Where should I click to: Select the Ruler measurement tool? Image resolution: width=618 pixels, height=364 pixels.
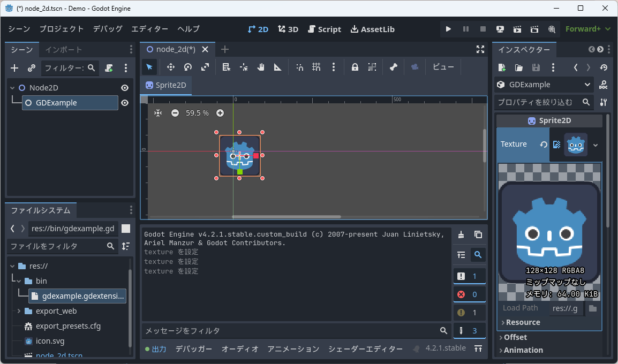tap(278, 67)
